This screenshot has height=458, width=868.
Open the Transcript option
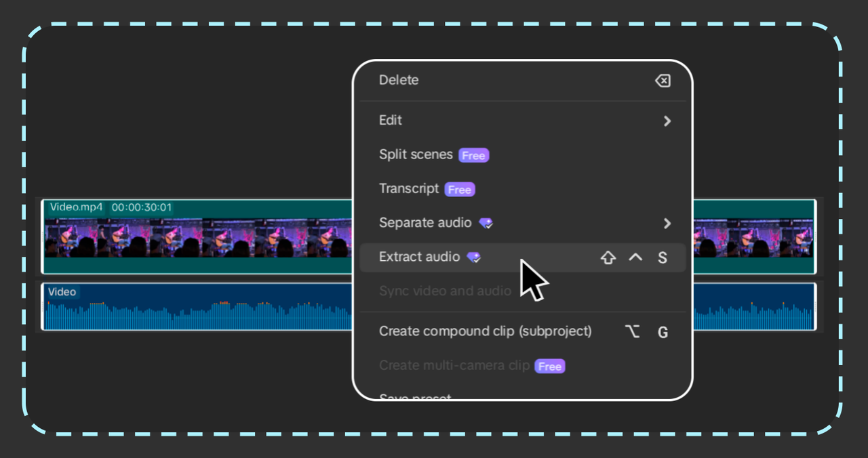click(409, 188)
